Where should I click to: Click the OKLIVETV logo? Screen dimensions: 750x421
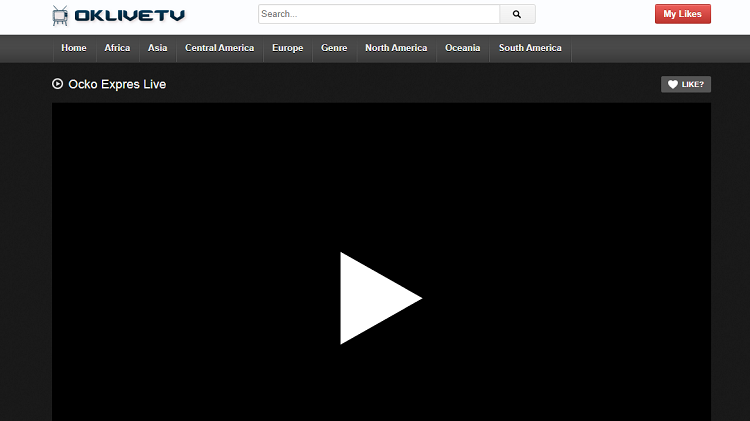coord(118,15)
